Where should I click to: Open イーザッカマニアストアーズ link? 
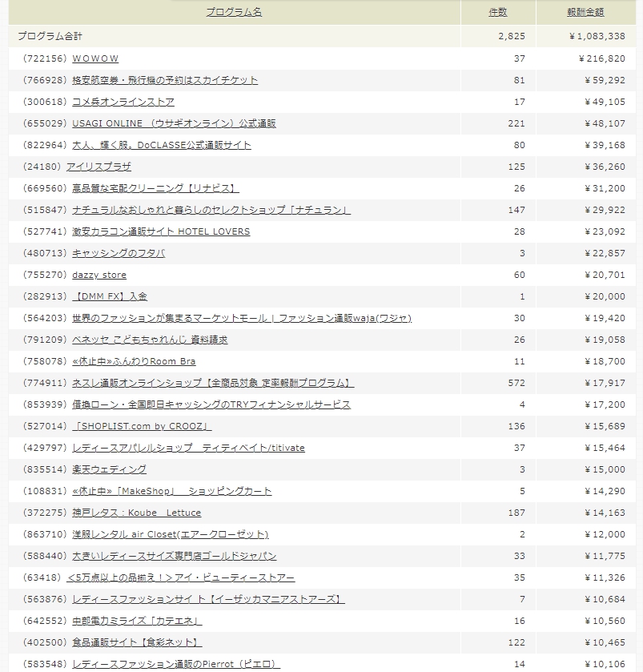coord(209,600)
